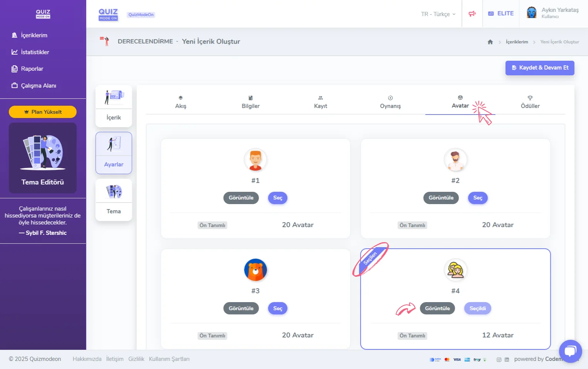The width and height of the screenshot is (588, 369).
Task: Expand the TR - Türkçe language dropdown
Action: pyautogui.click(x=438, y=14)
